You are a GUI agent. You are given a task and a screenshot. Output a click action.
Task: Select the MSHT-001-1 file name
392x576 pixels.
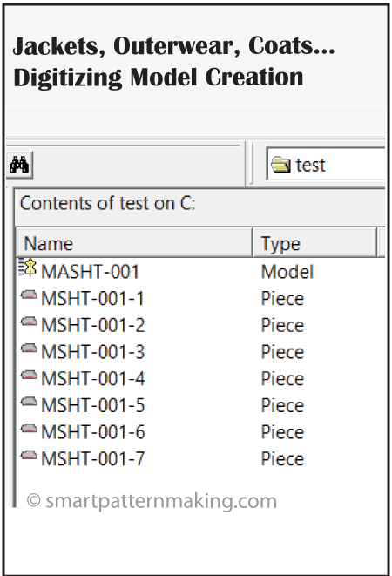(92, 299)
